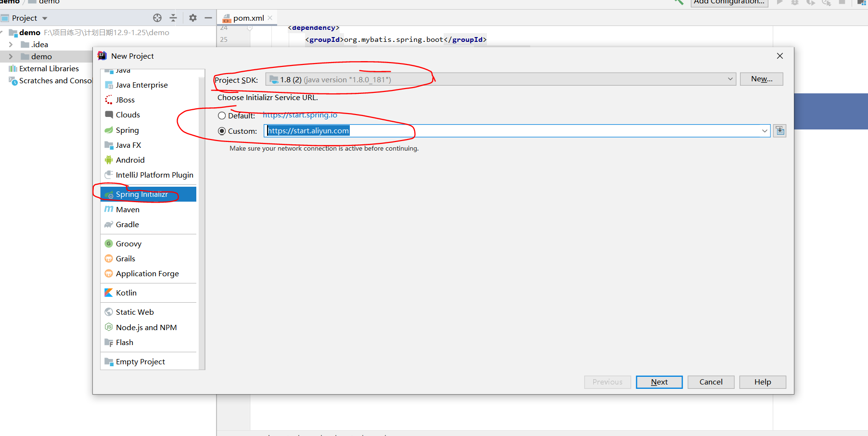Select the root demo project node
Image resolution: width=868 pixels, height=436 pixels.
[30, 32]
